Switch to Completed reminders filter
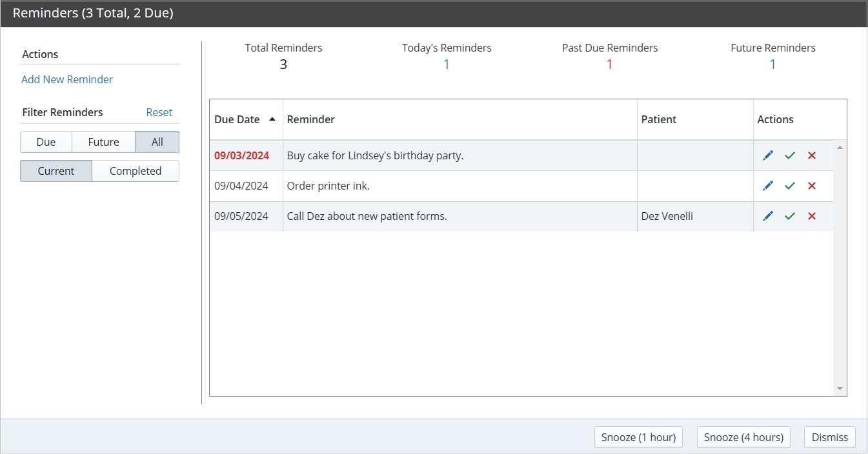Image resolution: width=868 pixels, height=454 pixels. pos(136,171)
